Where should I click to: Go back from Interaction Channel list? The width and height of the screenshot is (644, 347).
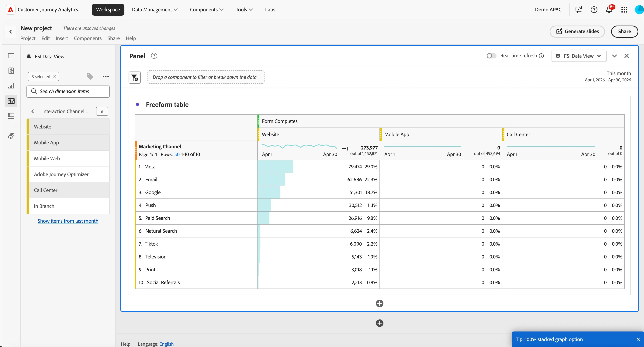coord(33,111)
